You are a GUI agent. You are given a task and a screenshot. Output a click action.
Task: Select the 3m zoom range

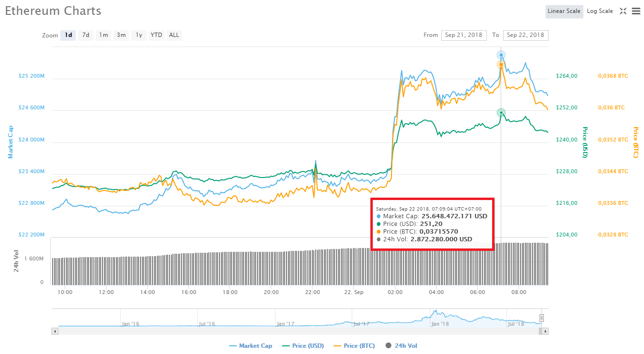(121, 35)
